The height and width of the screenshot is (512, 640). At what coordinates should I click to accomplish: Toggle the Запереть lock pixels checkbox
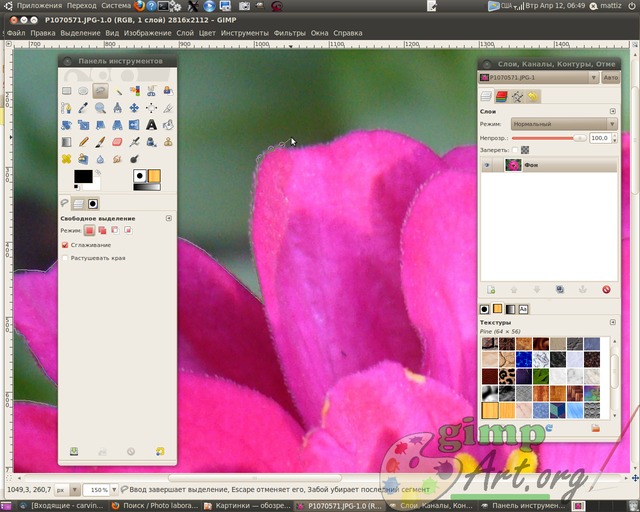[x=514, y=150]
